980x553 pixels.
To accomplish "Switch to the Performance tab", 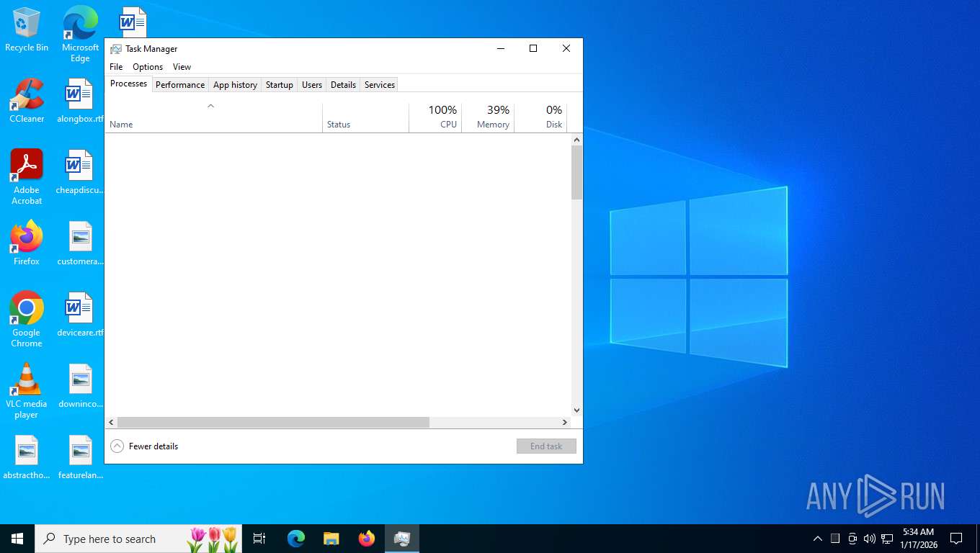I will pyautogui.click(x=180, y=85).
